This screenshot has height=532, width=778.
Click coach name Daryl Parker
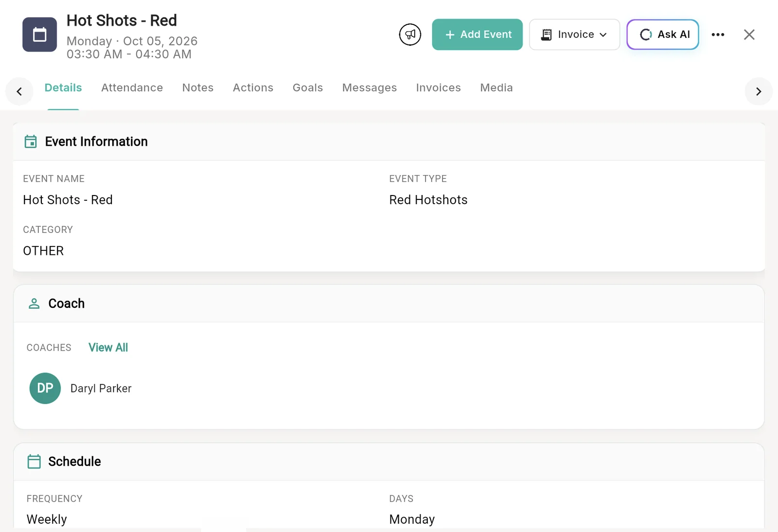[x=101, y=388]
